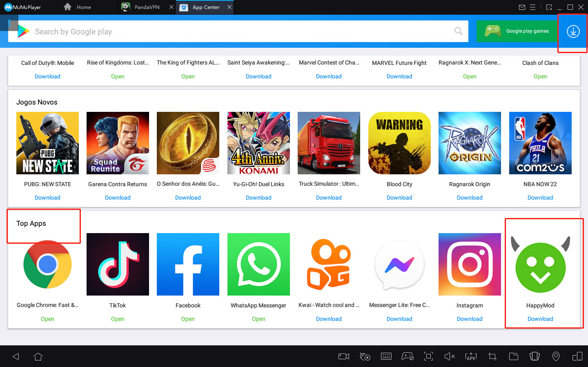Go to the Home tab
The height and width of the screenshot is (367, 588).
[83, 7]
